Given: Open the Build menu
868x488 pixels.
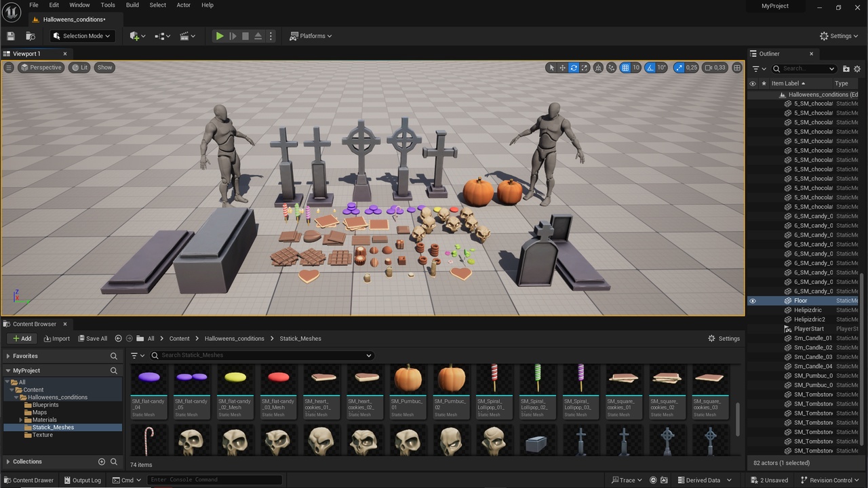Looking at the screenshot, I should tap(132, 5).
